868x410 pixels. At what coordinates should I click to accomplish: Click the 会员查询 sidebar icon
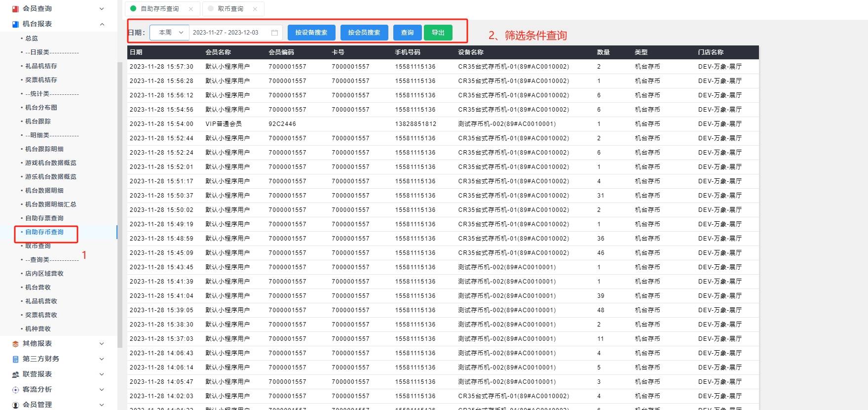pyautogui.click(x=15, y=9)
